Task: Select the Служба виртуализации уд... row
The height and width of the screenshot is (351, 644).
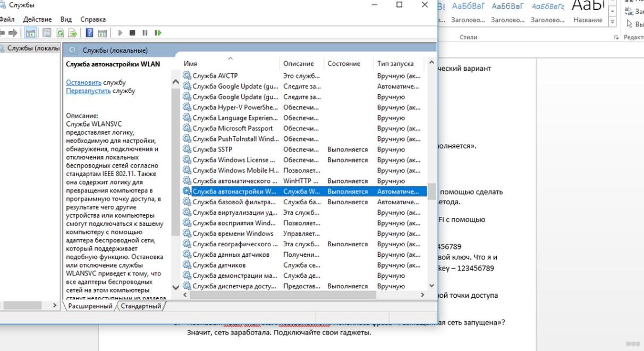Action: [x=304, y=213]
